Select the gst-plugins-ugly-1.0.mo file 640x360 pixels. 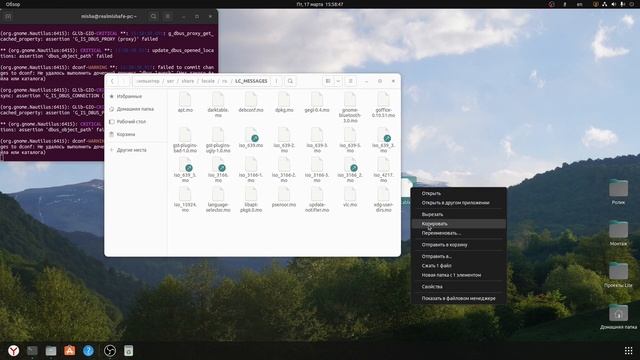coord(218,140)
